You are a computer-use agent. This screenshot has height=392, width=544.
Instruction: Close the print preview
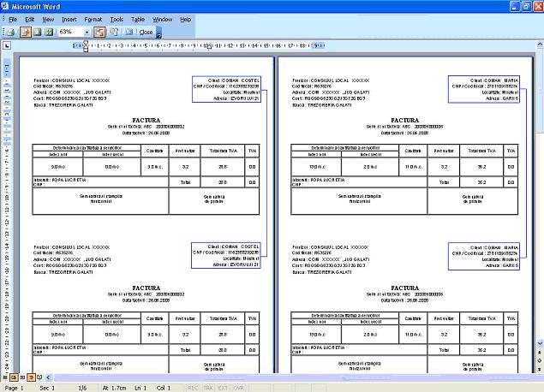(146, 32)
